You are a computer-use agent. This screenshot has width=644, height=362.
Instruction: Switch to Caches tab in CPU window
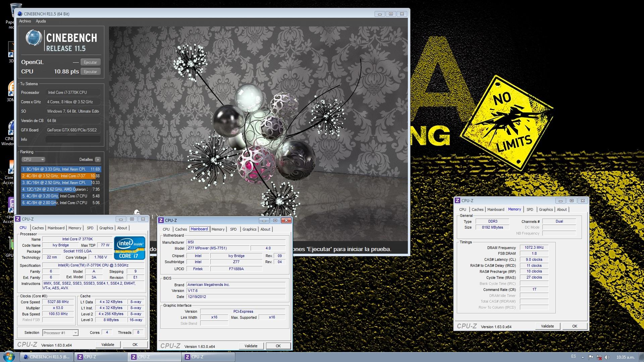38,228
